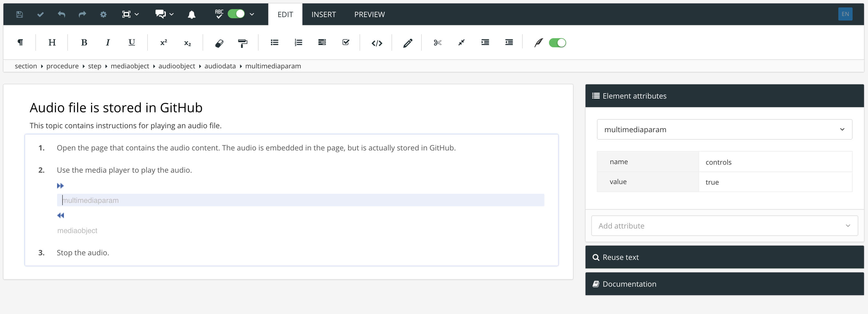Switch to the PREVIEW tab
The height and width of the screenshot is (314, 868).
pyautogui.click(x=369, y=14)
